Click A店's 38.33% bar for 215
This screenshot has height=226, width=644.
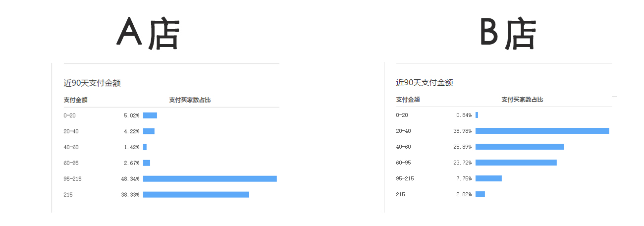pyautogui.click(x=196, y=195)
